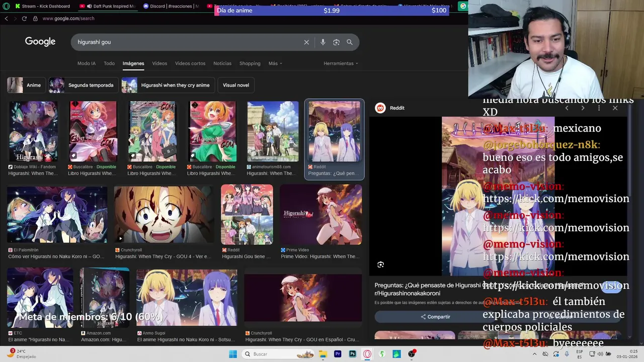Open Photoshop from taskbar
The image size is (644, 362).
353,354
